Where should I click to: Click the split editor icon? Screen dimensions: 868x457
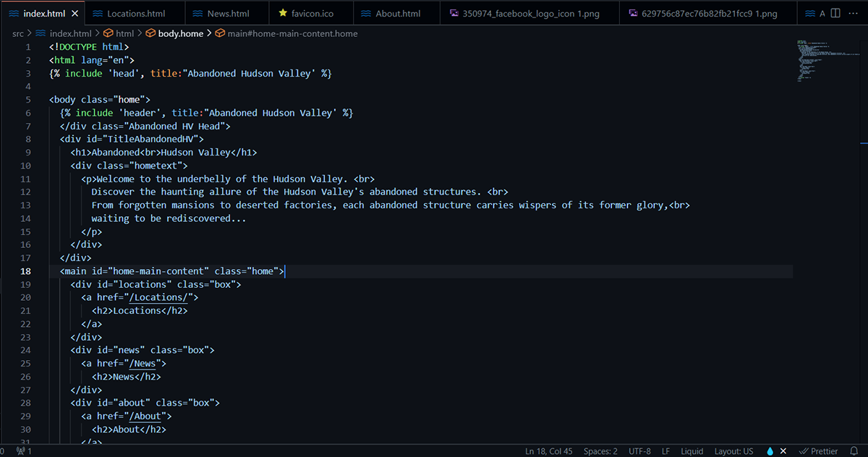click(x=835, y=13)
